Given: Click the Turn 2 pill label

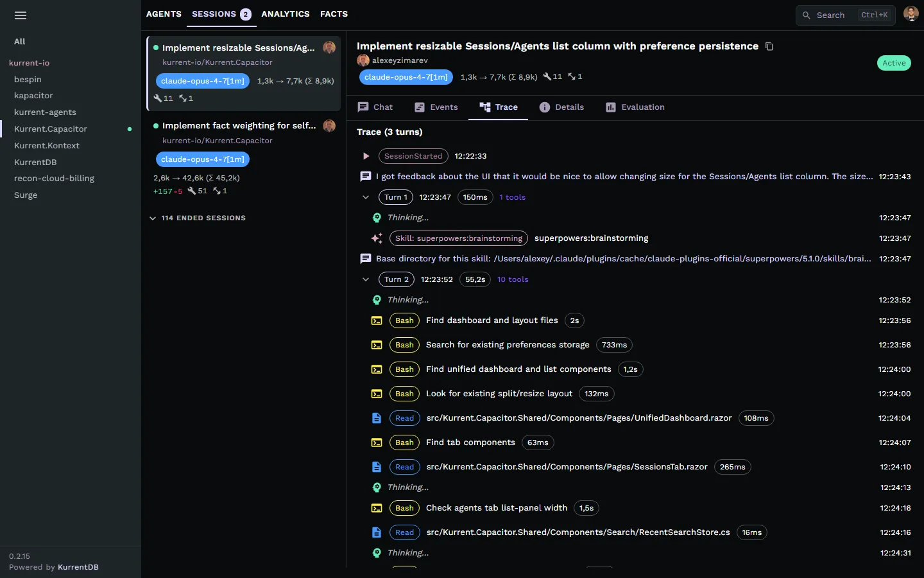Looking at the screenshot, I should [x=397, y=279].
